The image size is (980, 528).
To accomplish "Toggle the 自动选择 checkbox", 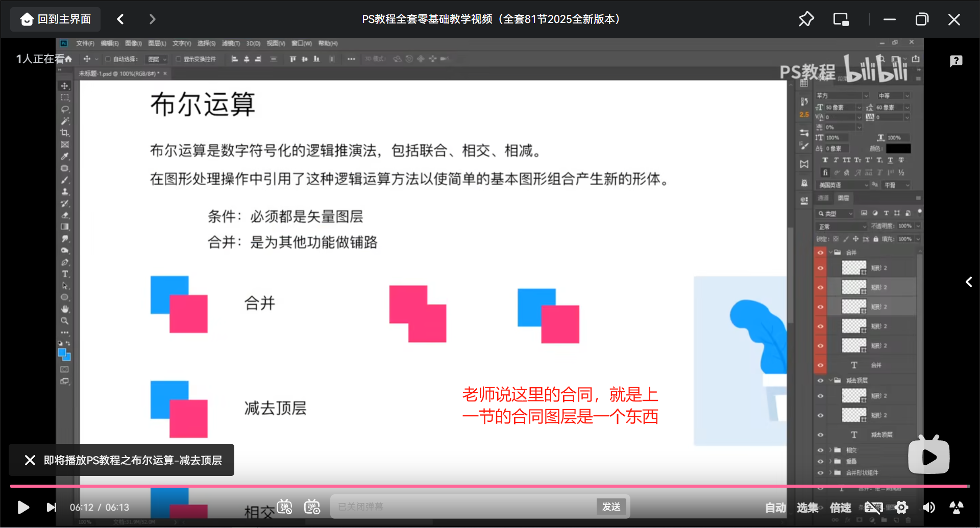I will coord(108,59).
